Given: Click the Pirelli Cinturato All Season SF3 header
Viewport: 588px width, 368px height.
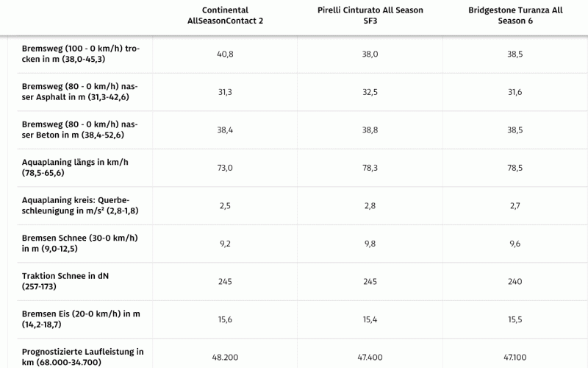Looking at the screenshot, I should pos(370,15).
